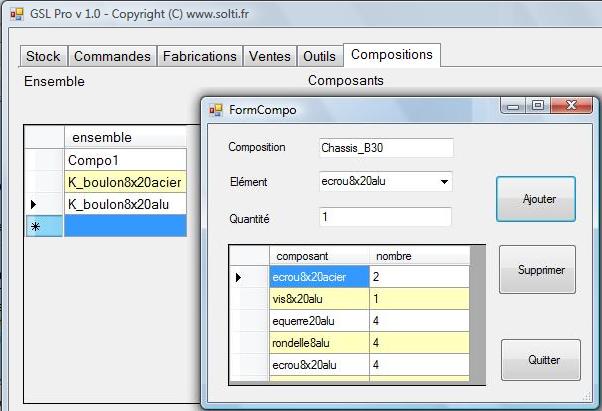Click the Ajouter button

coord(536,199)
